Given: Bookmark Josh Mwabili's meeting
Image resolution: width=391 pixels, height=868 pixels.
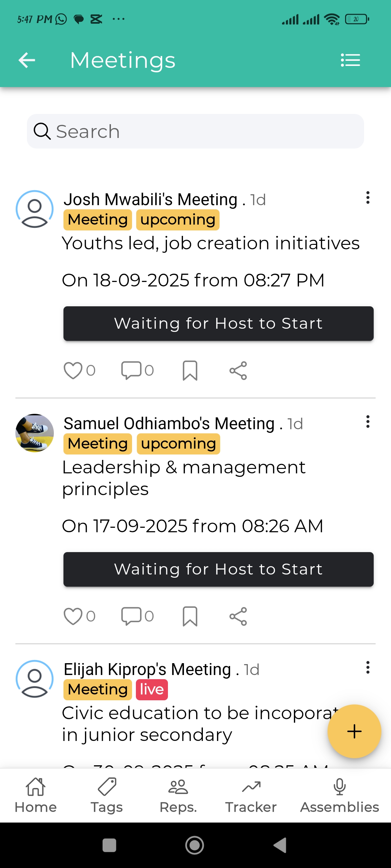Looking at the screenshot, I should (x=190, y=371).
